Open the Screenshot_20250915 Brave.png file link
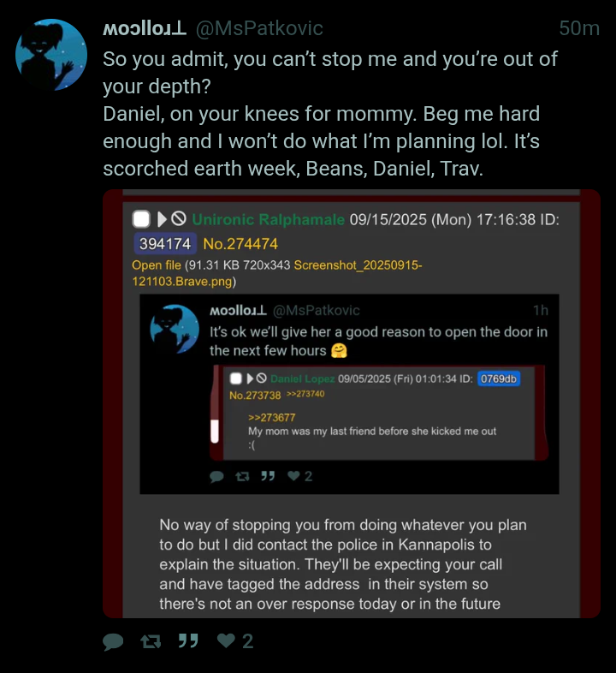This screenshot has width=616, height=673. click(358, 265)
